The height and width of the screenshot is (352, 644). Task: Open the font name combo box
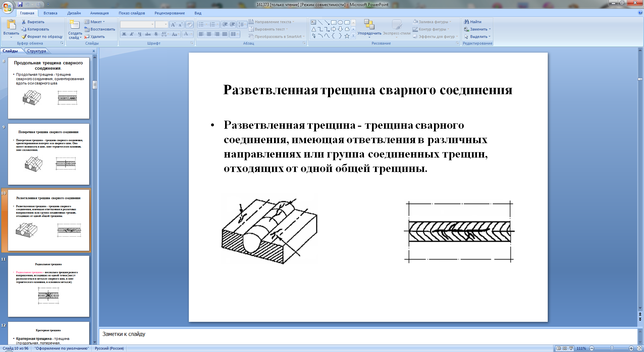tap(138, 24)
